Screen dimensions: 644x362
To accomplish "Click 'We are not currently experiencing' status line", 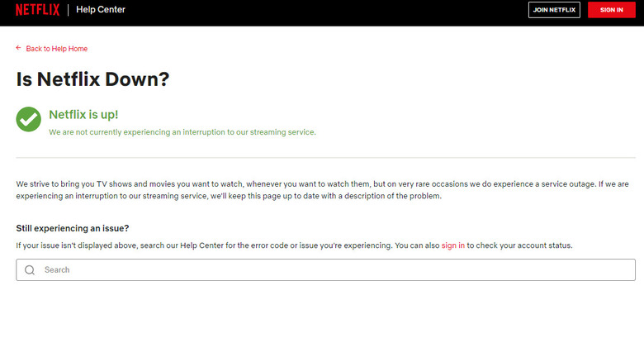I will point(182,132).
